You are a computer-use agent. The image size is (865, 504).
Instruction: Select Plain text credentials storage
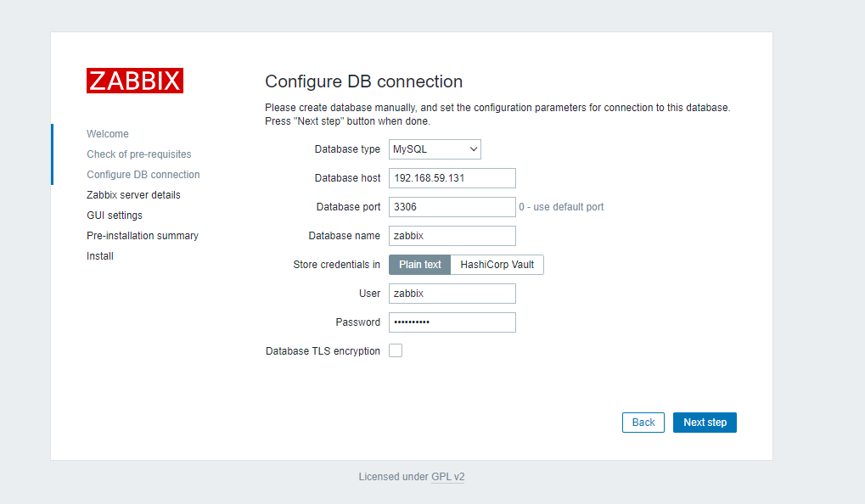(420, 265)
